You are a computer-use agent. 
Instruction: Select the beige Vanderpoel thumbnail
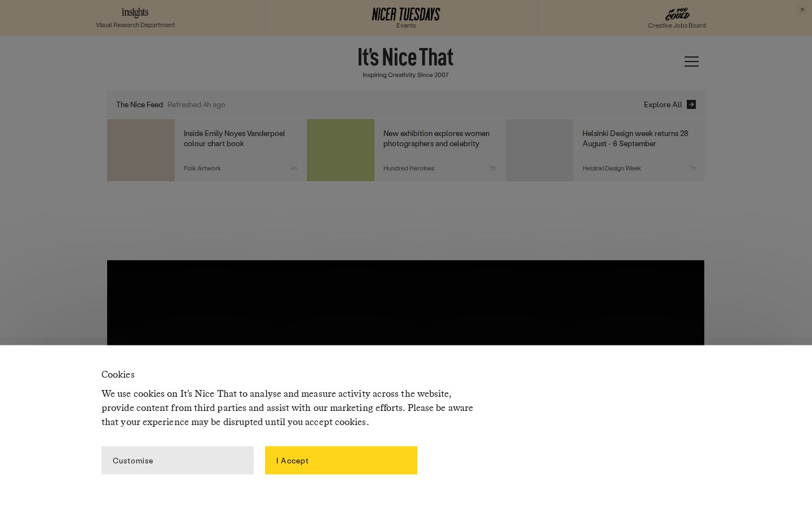point(141,150)
